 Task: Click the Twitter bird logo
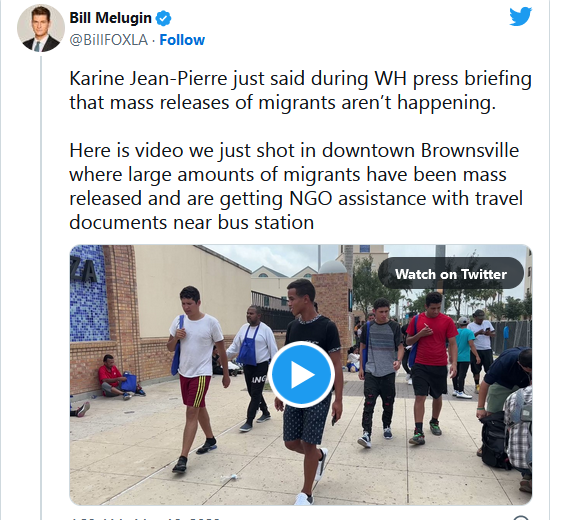point(520,17)
